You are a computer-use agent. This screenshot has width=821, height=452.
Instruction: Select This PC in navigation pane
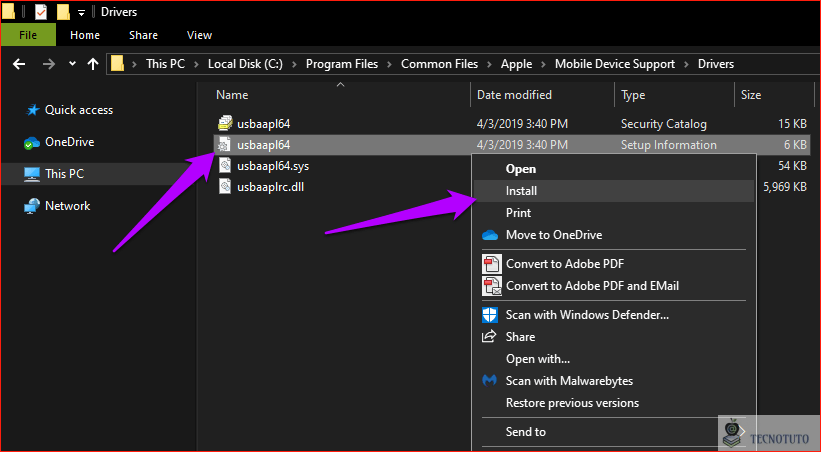[64, 174]
